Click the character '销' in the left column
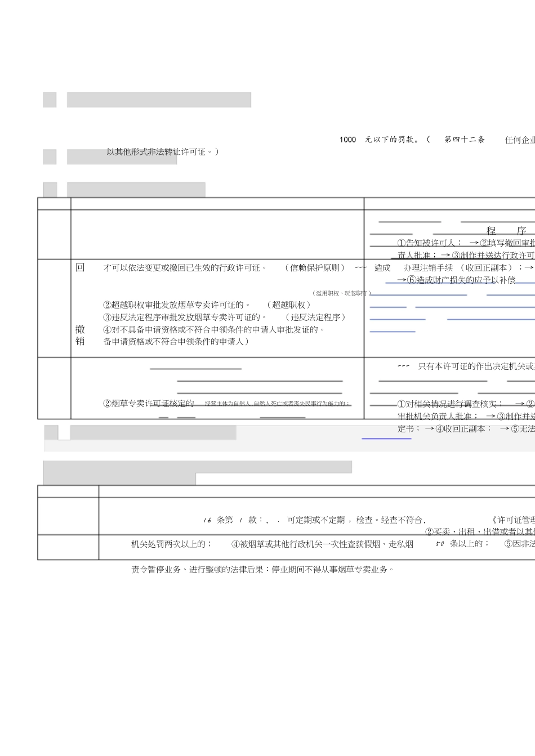This screenshot has width=535, height=756. pyautogui.click(x=80, y=341)
